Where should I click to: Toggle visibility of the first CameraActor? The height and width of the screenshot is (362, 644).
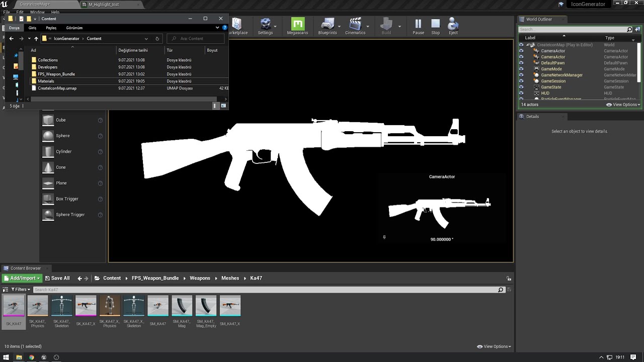(x=521, y=51)
